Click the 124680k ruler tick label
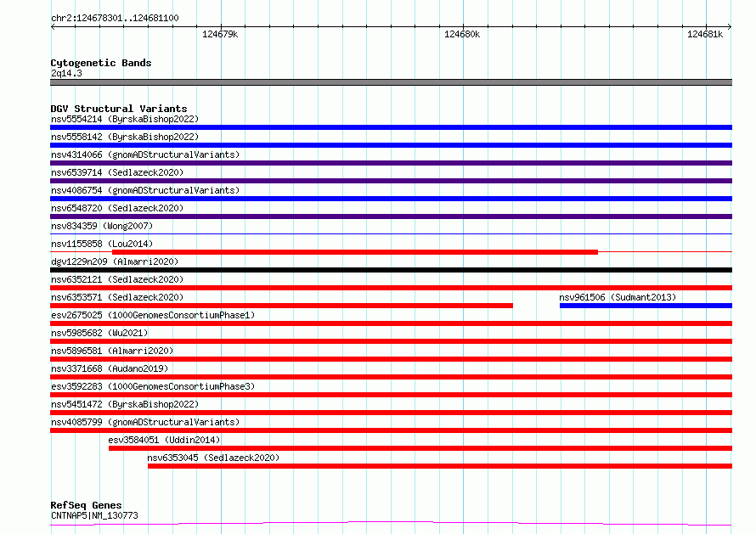The image size is (756, 534). coord(462,34)
